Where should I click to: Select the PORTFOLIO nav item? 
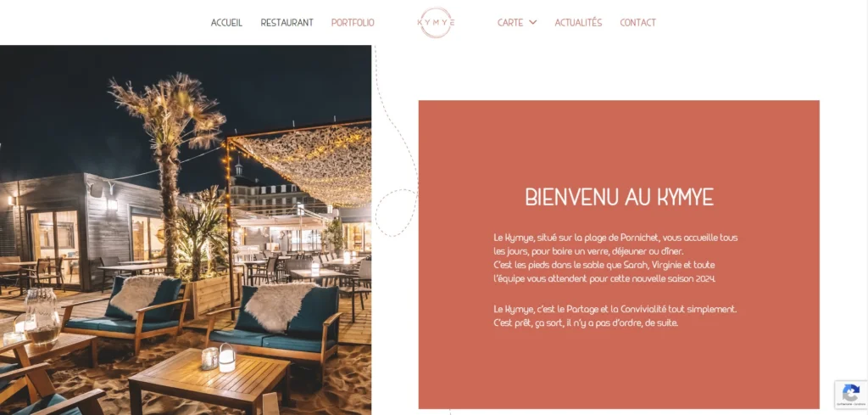pos(353,23)
